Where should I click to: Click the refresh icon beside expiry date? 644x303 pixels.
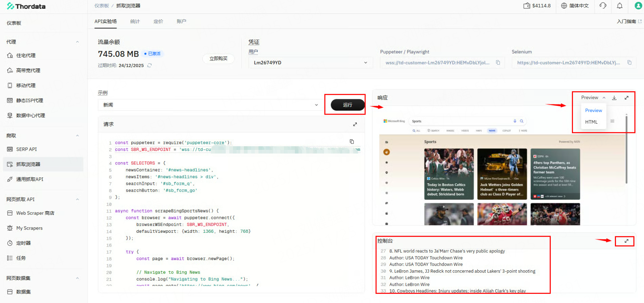pyautogui.click(x=149, y=65)
